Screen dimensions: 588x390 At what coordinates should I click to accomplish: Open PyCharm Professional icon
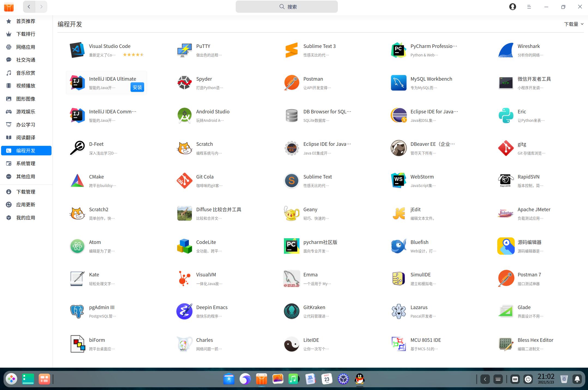pyautogui.click(x=399, y=50)
